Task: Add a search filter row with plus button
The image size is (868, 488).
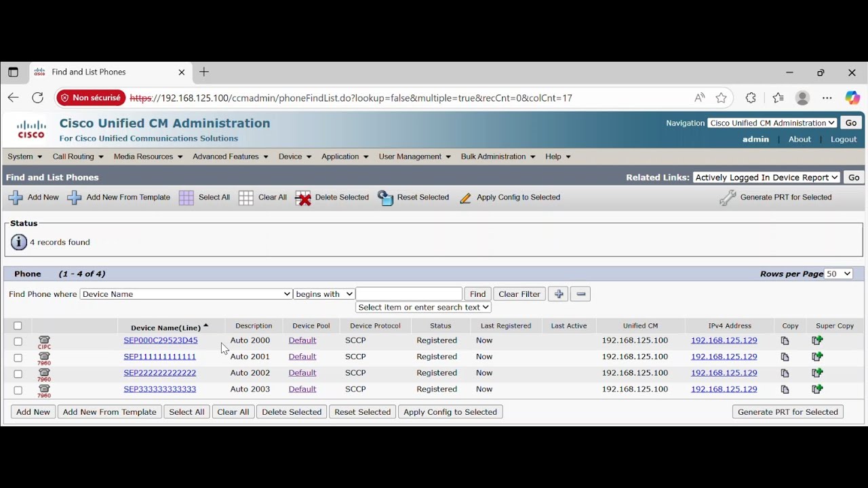Action: [558, 294]
